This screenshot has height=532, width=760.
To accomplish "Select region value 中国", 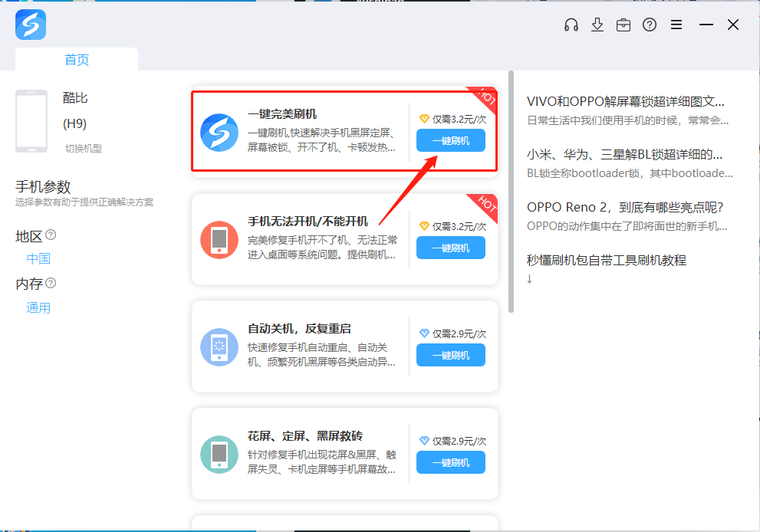I will point(38,259).
